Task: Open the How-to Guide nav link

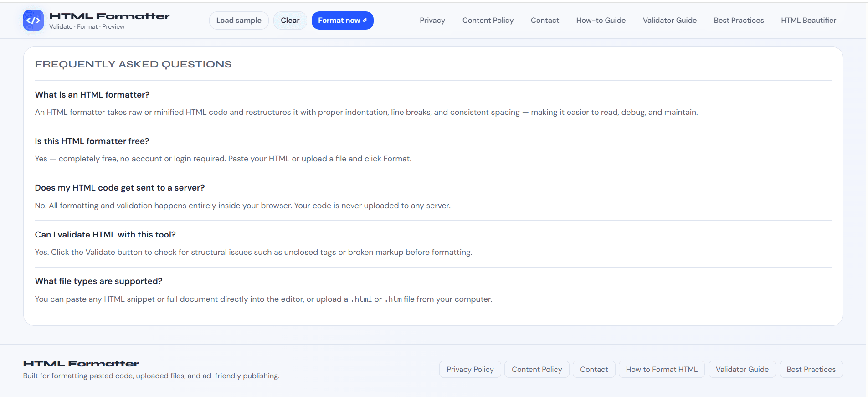Action: pyautogui.click(x=601, y=21)
